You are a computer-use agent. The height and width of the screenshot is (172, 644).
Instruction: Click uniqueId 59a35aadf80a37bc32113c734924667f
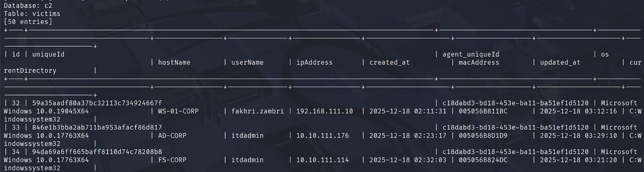tap(97, 103)
